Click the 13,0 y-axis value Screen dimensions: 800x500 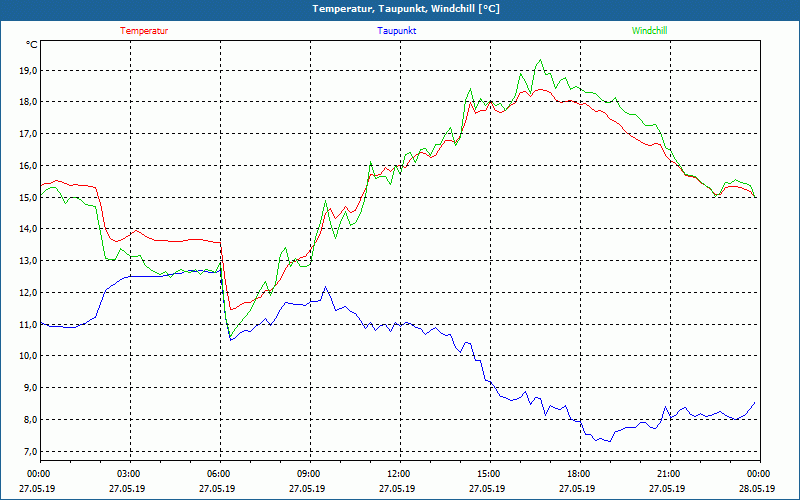click(x=28, y=261)
